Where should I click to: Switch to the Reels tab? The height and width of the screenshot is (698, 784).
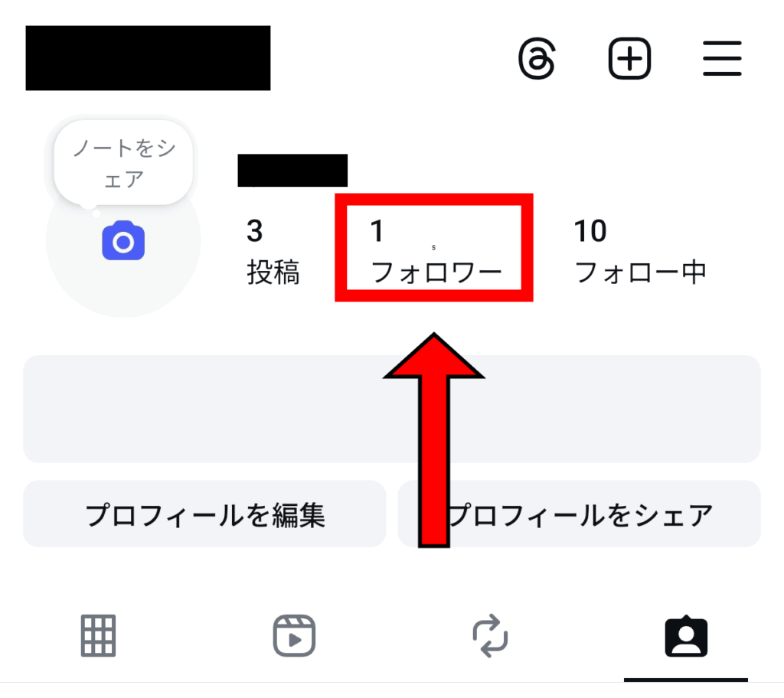pyautogui.click(x=294, y=635)
